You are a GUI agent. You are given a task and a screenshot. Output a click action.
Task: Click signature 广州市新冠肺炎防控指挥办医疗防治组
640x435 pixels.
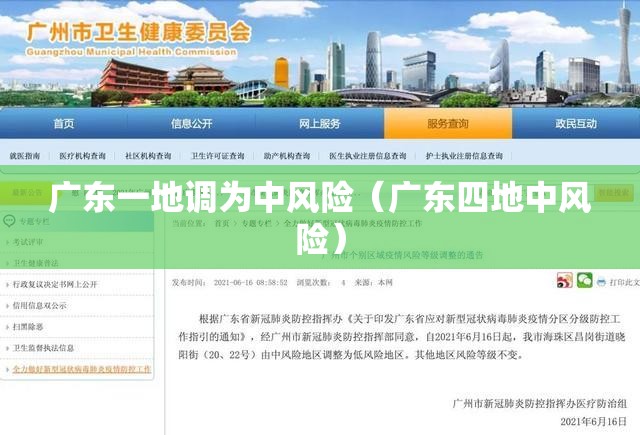tap(540, 404)
